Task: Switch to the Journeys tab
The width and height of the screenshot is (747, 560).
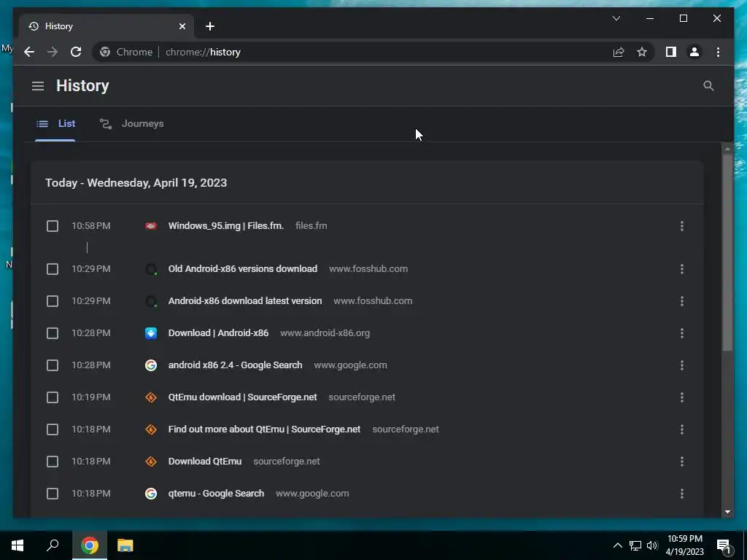Action: click(x=131, y=124)
